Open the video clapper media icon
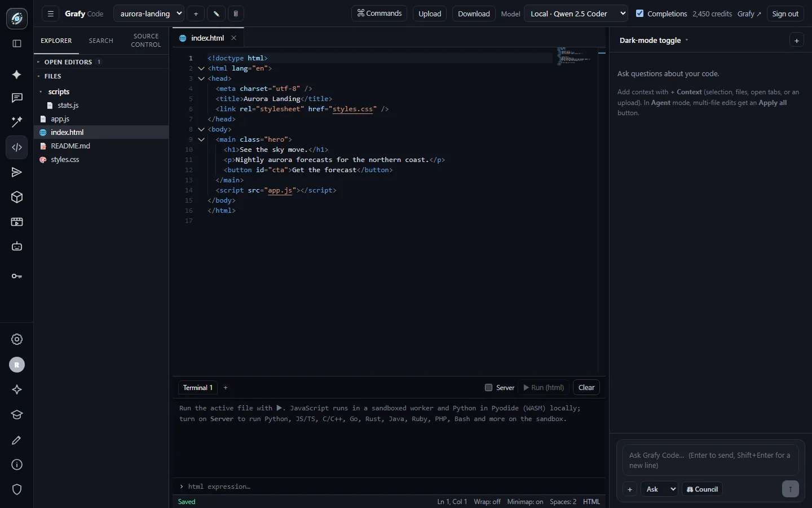Viewport: 812px width, 508px height. [x=17, y=222]
